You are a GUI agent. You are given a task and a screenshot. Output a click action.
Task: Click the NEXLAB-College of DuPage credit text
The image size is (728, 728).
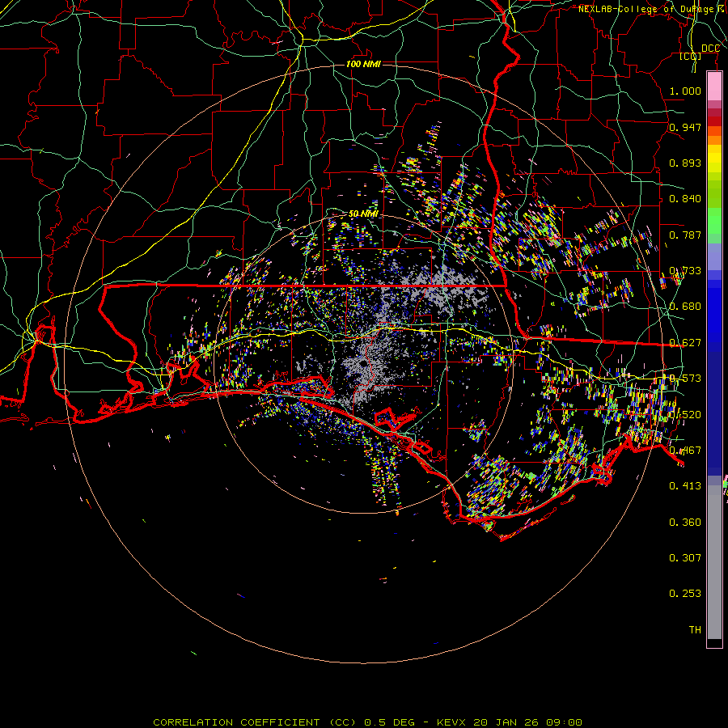pos(651,9)
